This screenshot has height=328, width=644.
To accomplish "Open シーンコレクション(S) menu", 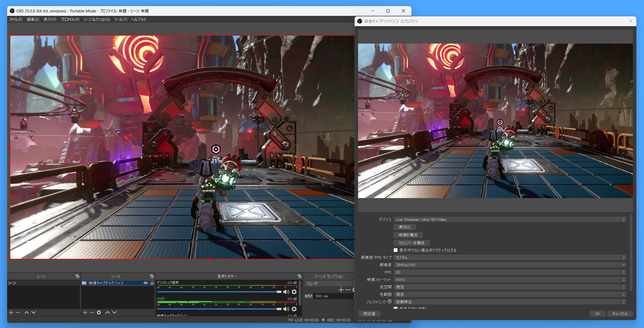I will tap(97, 20).
